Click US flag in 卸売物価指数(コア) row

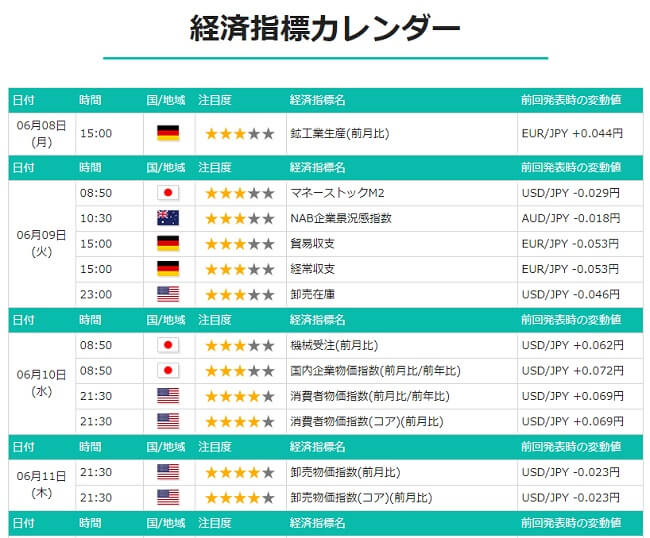pos(168,497)
